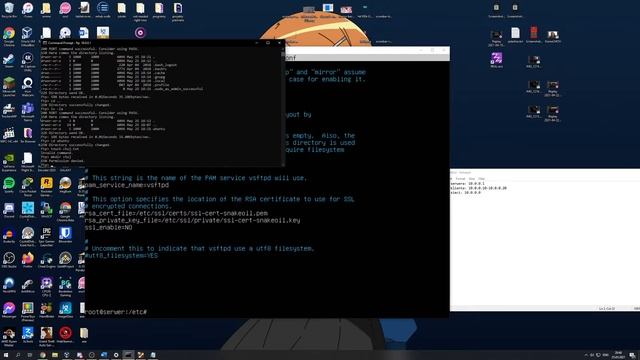
Task: Open Task View on the taskbar
Action: pyautogui.click(x=30, y=355)
